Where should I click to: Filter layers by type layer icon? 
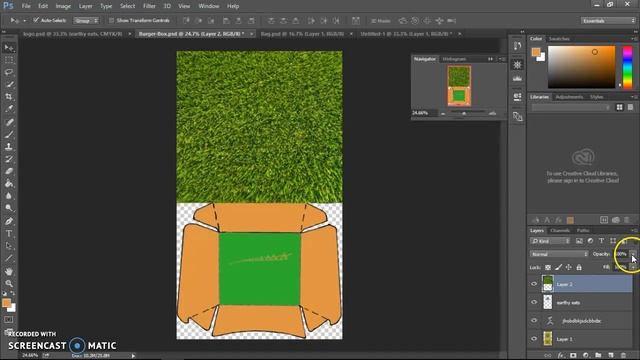tap(601, 241)
